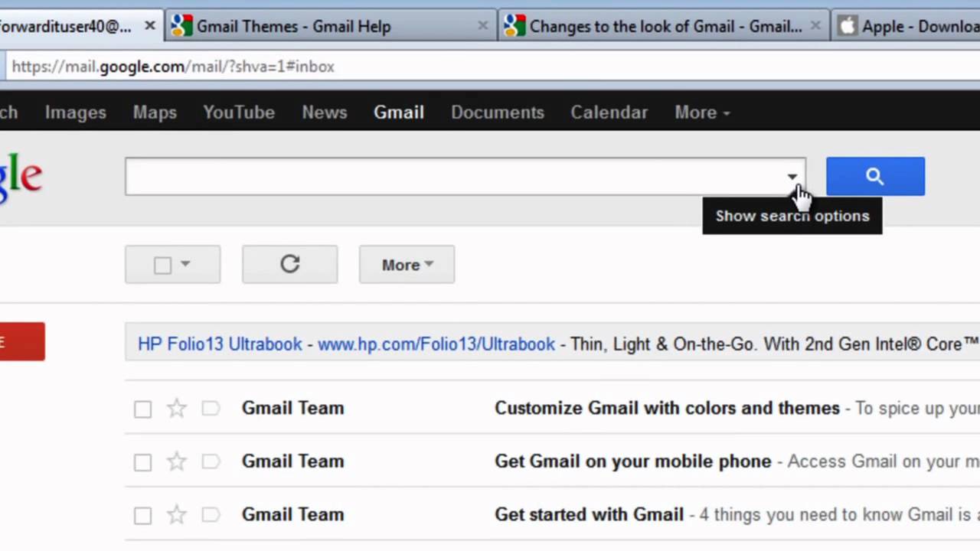The height and width of the screenshot is (551, 980).
Task: Open the HP Folio13 Ultrabook ad link
Action: pyautogui.click(x=220, y=344)
